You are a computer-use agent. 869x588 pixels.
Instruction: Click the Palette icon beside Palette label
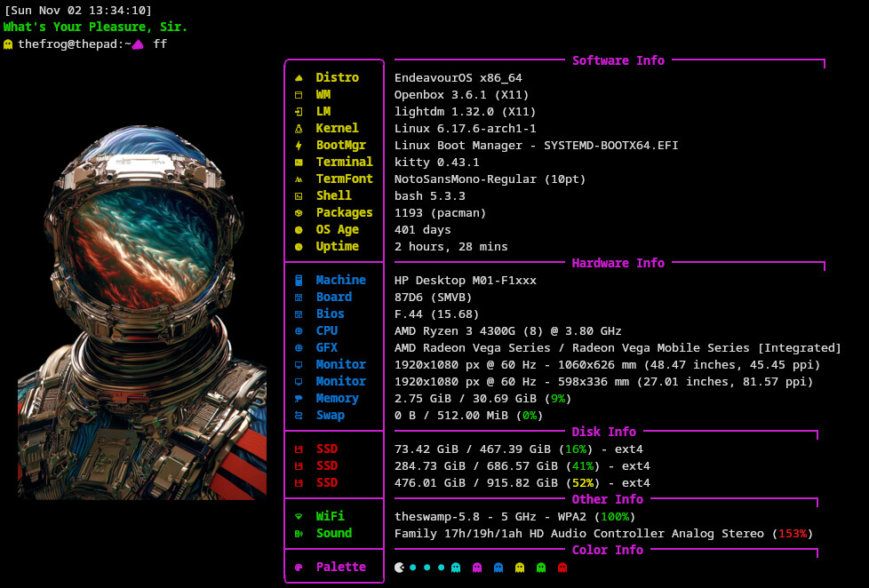pos(299,568)
